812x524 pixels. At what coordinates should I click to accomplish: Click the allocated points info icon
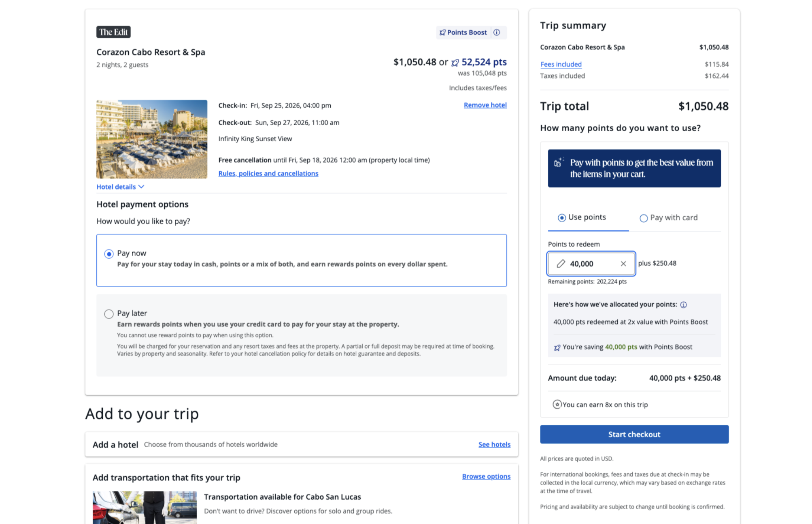coord(683,305)
